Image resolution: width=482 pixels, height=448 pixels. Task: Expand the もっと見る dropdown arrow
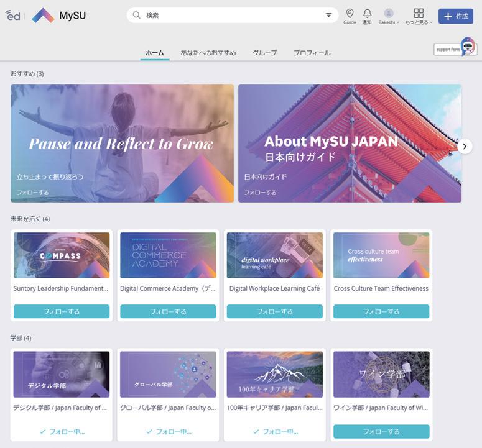(431, 22)
